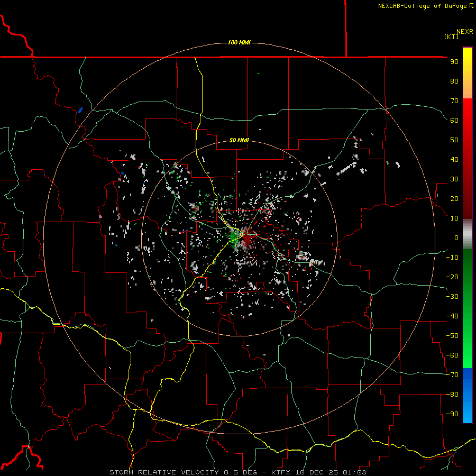Click the [KT] units label above color bar
The image size is (476, 476).
[452, 36]
